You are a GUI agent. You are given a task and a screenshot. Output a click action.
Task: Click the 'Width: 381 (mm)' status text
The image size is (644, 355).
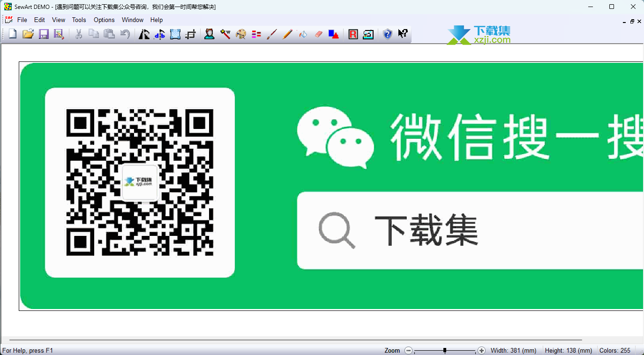click(x=514, y=350)
